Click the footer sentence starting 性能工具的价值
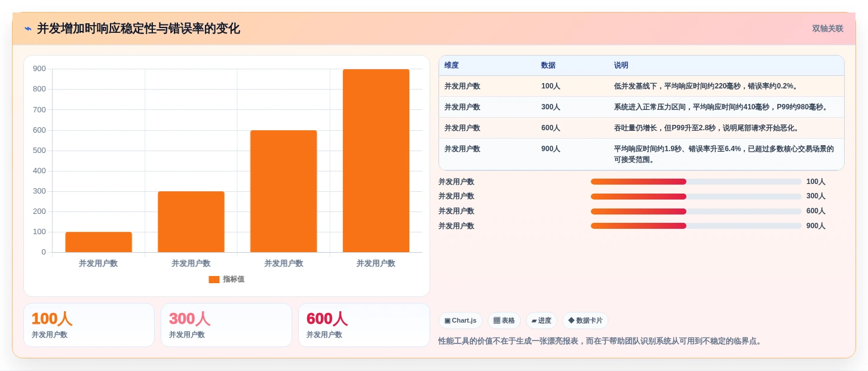 click(601, 341)
